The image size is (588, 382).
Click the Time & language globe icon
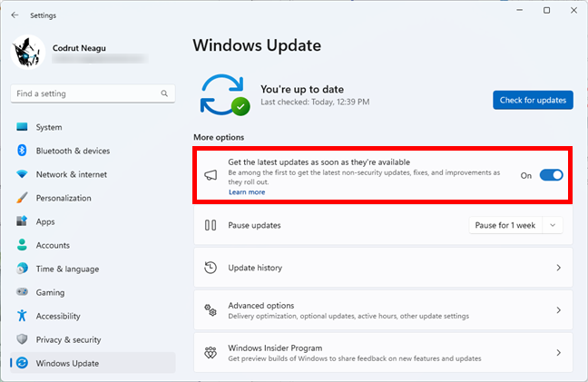22,269
